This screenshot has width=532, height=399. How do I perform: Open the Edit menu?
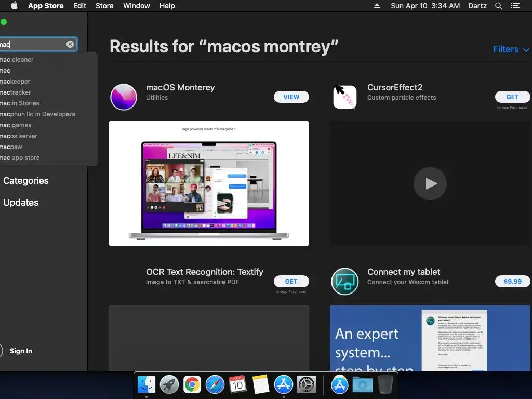point(79,6)
